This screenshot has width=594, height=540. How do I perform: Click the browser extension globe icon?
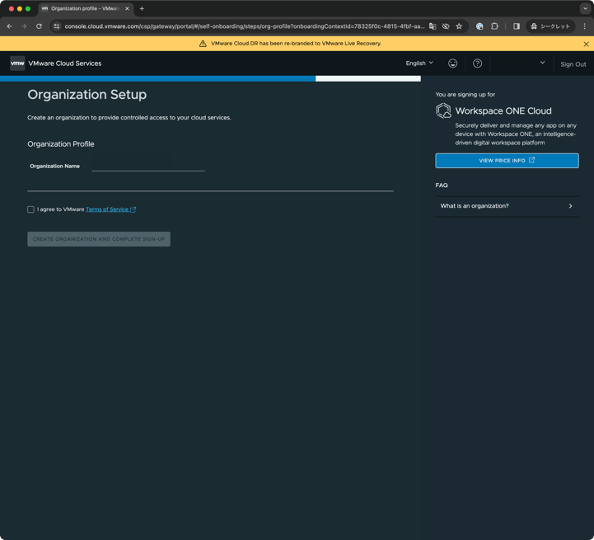click(480, 26)
